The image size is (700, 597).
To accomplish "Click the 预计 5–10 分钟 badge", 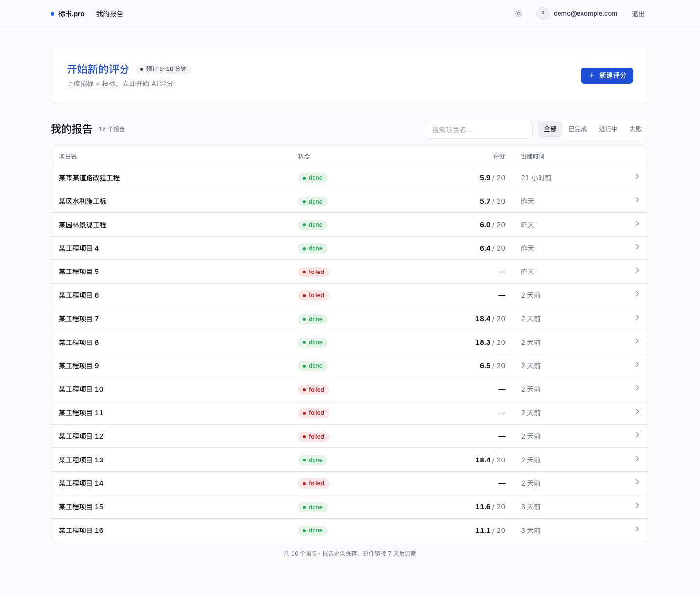I will [163, 69].
